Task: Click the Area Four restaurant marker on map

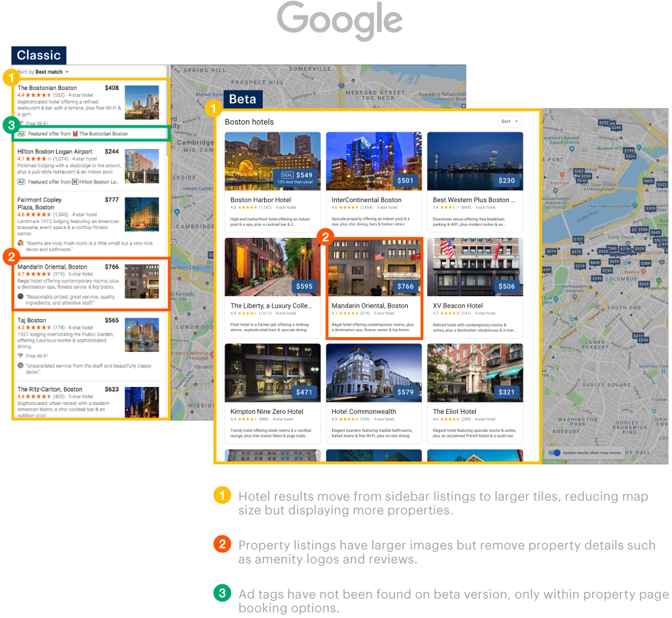Action: pos(562,175)
